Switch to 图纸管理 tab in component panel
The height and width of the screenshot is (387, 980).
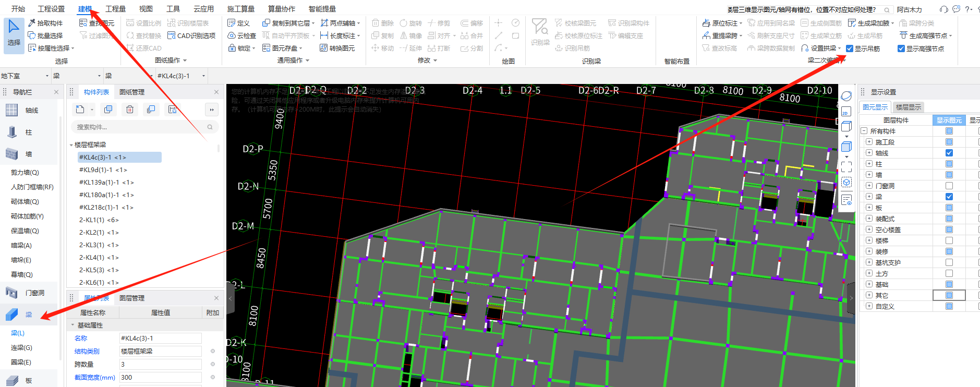(x=132, y=92)
